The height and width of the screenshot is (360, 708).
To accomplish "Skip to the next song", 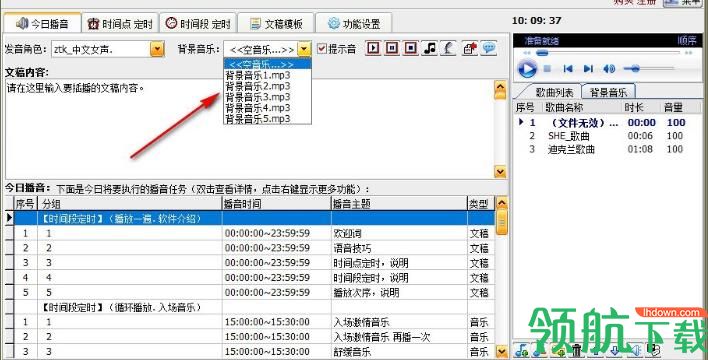I will click(588, 69).
